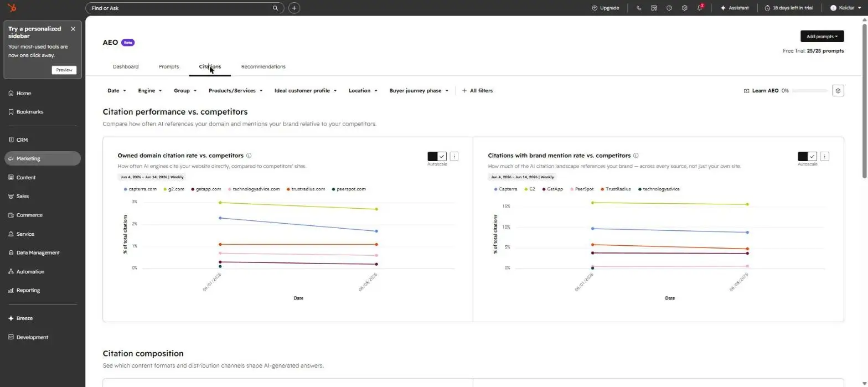Open the Marketplace storefront icon

pyautogui.click(x=654, y=8)
